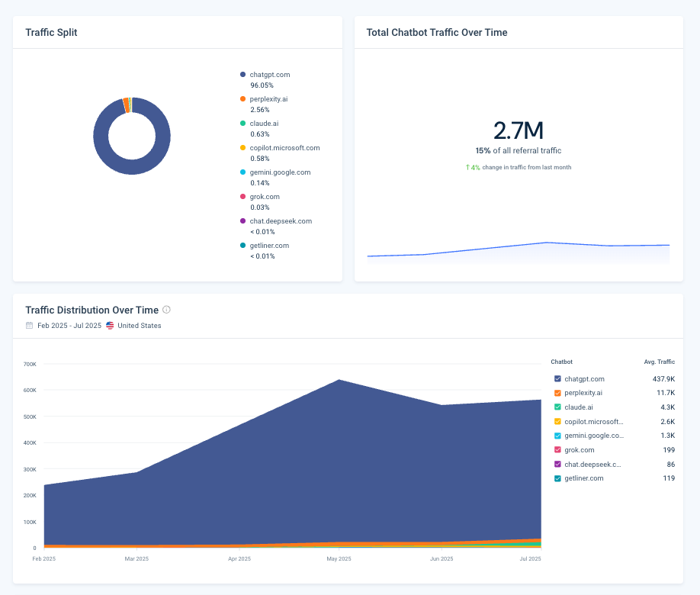Click grok.com's pink dot in Traffic Split legend
This screenshot has width=700, height=595.
(x=242, y=197)
